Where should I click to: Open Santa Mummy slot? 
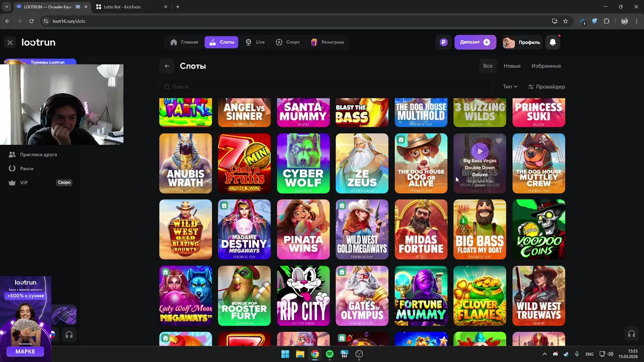click(303, 113)
